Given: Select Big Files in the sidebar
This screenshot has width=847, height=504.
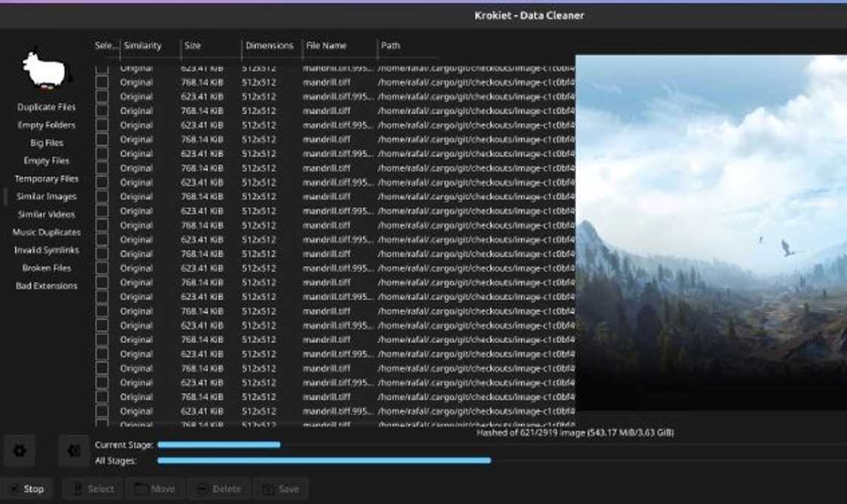Looking at the screenshot, I should (x=46, y=143).
